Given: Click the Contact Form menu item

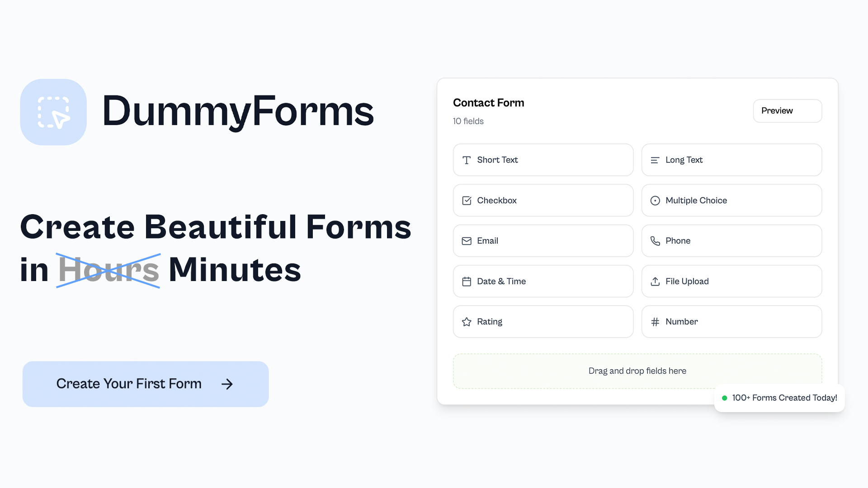Looking at the screenshot, I should point(488,103).
